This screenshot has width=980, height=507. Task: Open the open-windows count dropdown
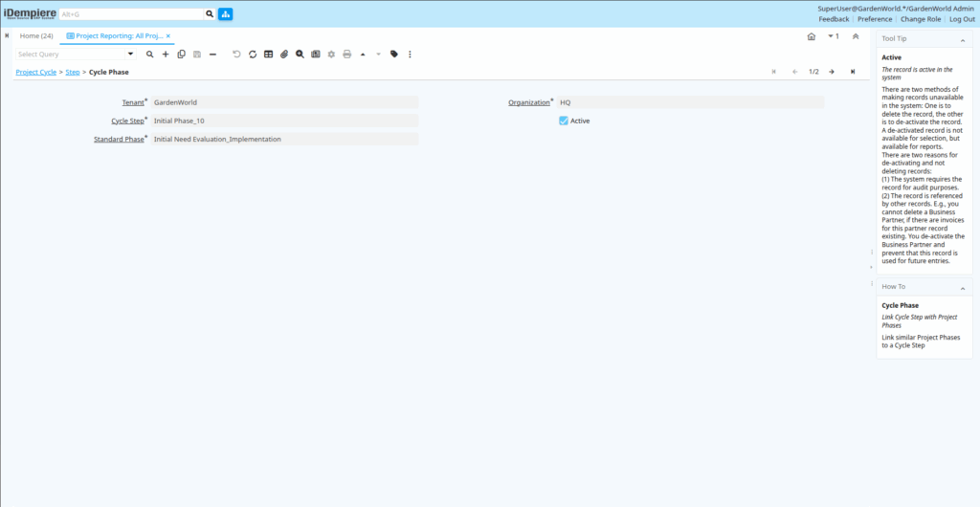tap(834, 36)
